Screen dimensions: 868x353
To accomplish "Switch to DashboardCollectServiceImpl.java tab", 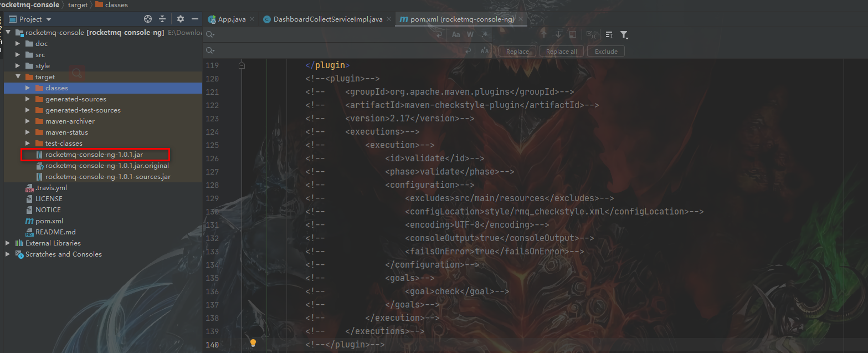I will 327,19.
